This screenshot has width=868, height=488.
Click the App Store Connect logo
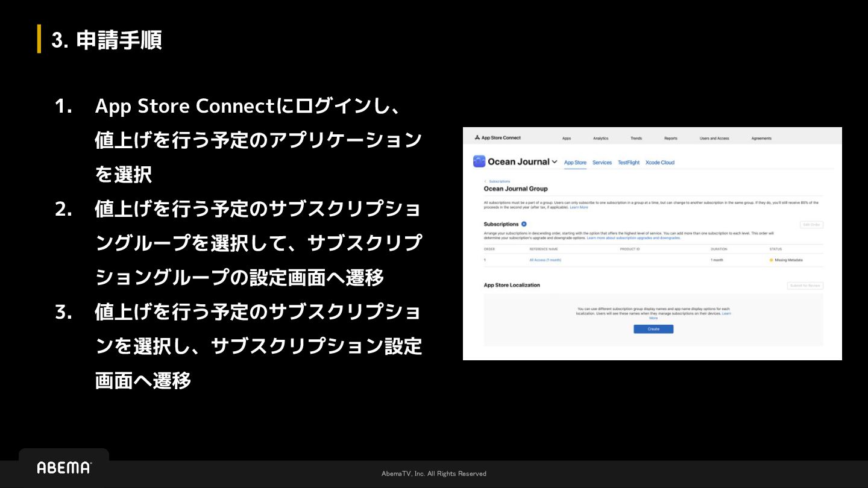tap(497, 138)
